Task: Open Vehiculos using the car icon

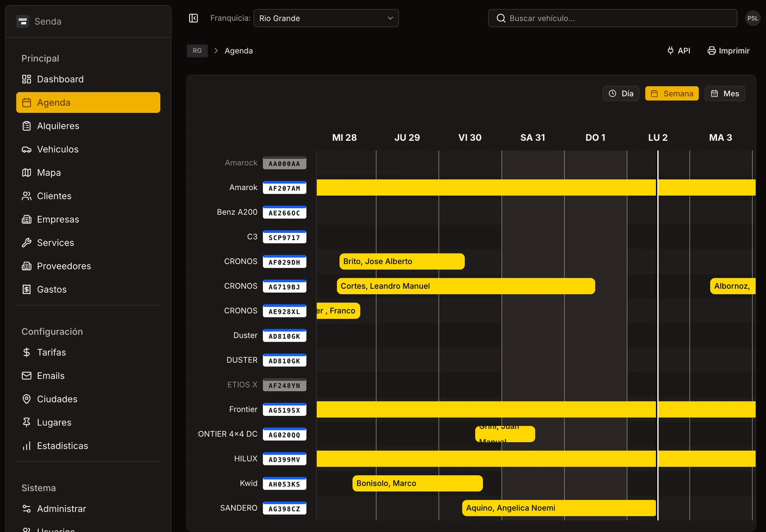Action: point(26,150)
